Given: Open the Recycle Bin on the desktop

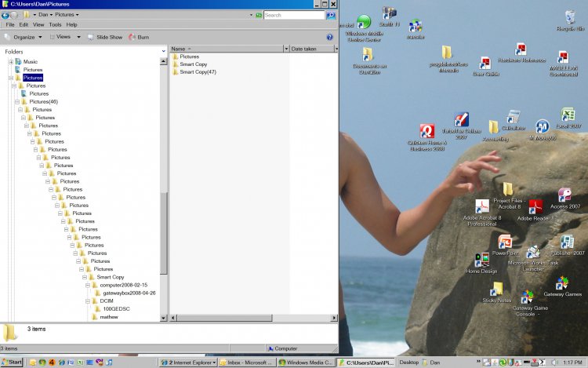Looking at the screenshot, I should (x=570, y=20).
